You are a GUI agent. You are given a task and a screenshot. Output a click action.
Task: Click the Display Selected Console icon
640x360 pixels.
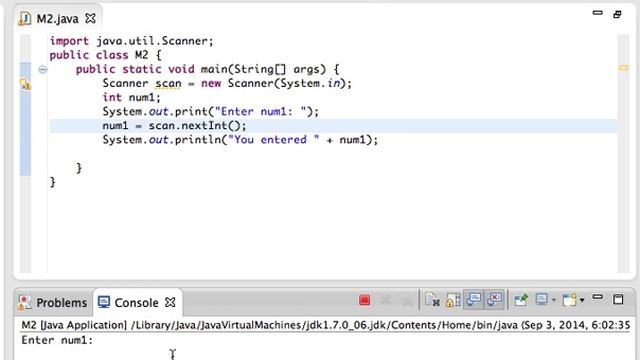click(x=541, y=300)
